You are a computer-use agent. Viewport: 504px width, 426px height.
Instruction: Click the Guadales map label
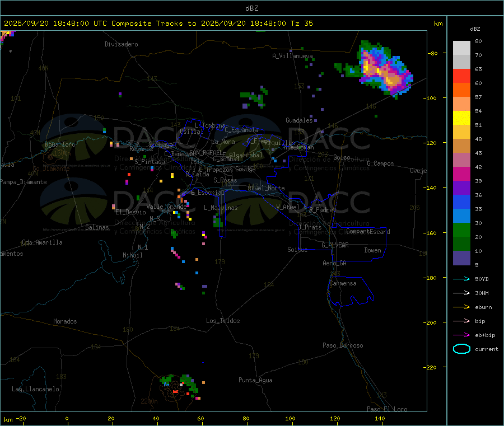click(299, 120)
